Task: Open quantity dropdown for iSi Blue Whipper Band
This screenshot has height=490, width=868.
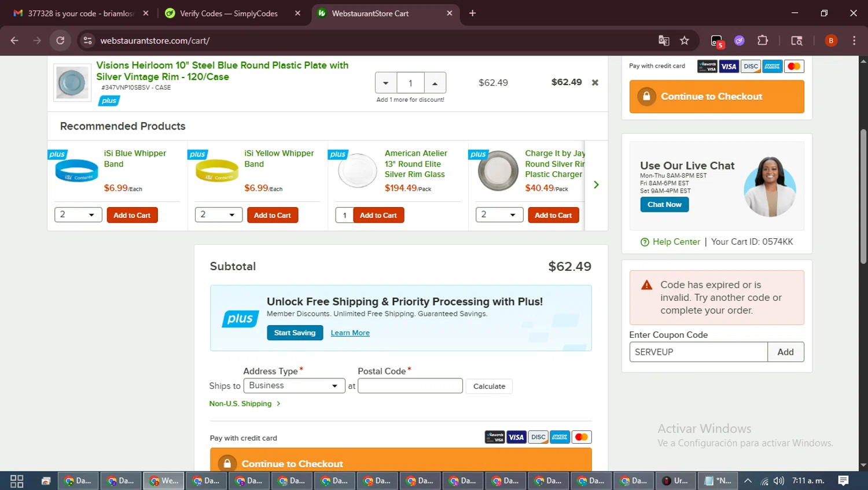Action: coord(78,215)
